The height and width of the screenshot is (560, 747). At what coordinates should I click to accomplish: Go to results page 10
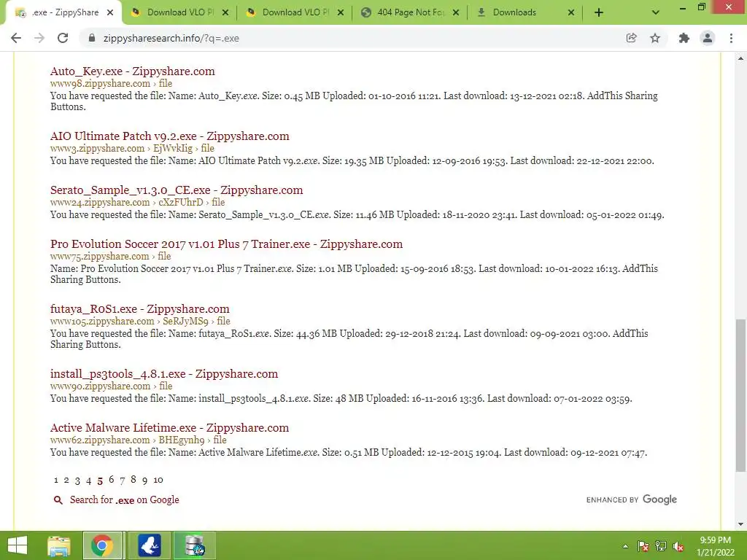pyautogui.click(x=158, y=480)
